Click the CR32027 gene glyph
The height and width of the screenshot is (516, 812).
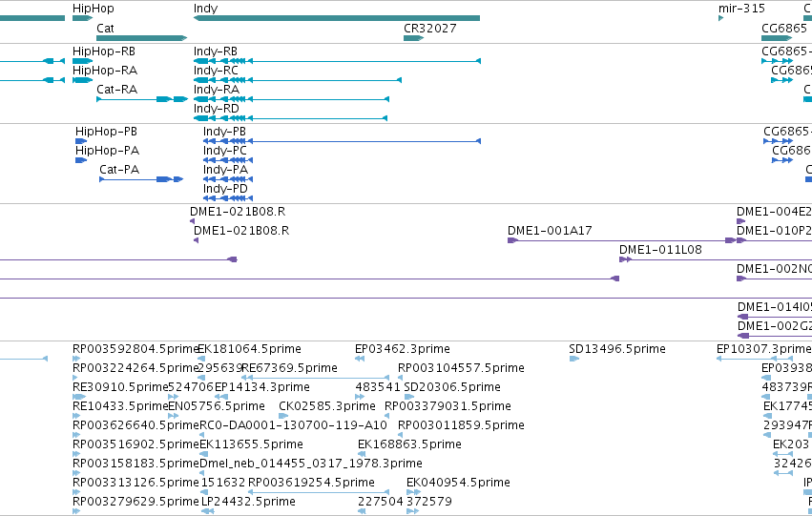pyautogui.click(x=413, y=38)
